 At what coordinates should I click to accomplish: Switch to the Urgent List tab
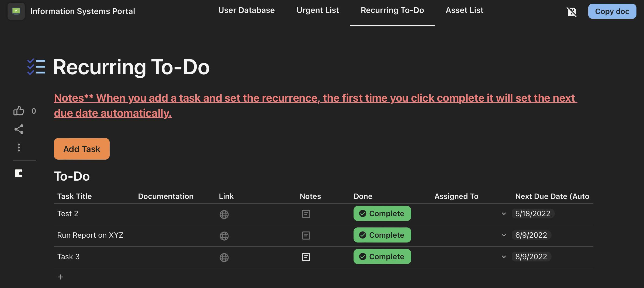318,10
